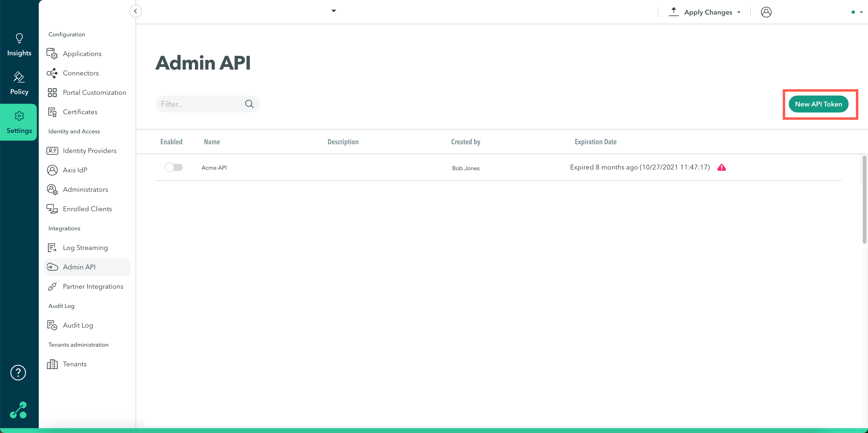This screenshot has height=433, width=868.
Task: Click the search magnifier icon in filter
Action: 249,104
